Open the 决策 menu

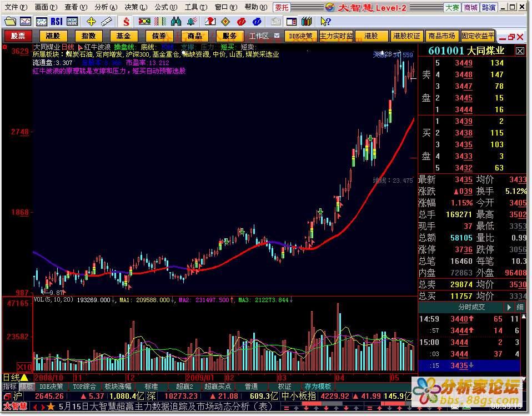[135, 7]
